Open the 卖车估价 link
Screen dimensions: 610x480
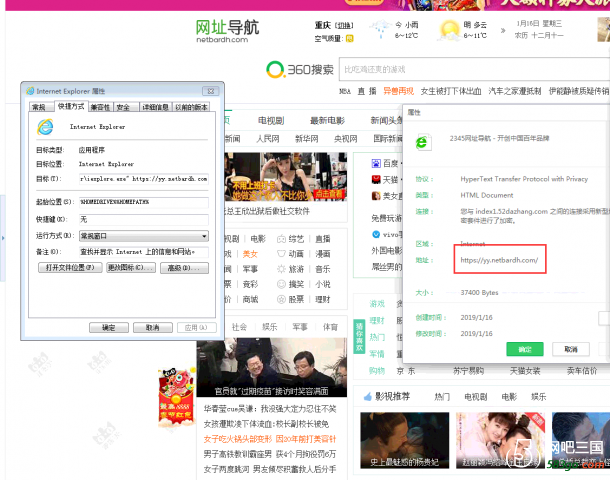[x=582, y=371]
